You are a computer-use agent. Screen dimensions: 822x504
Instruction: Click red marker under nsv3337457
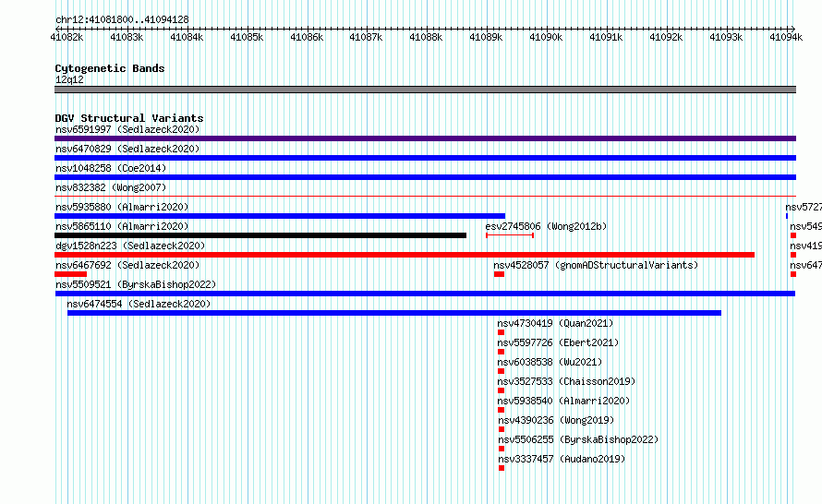click(502, 468)
